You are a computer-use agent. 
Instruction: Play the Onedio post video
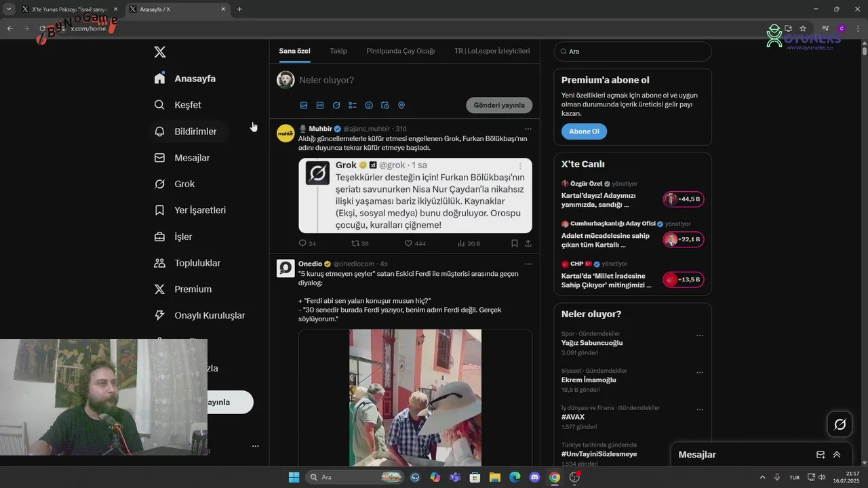[x=415, y=398]
